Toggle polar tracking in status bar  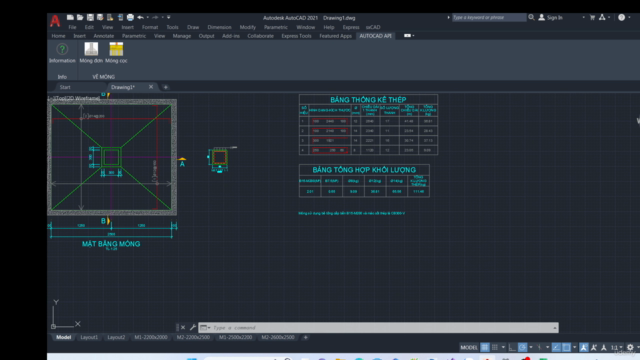(x=522, y=347)
